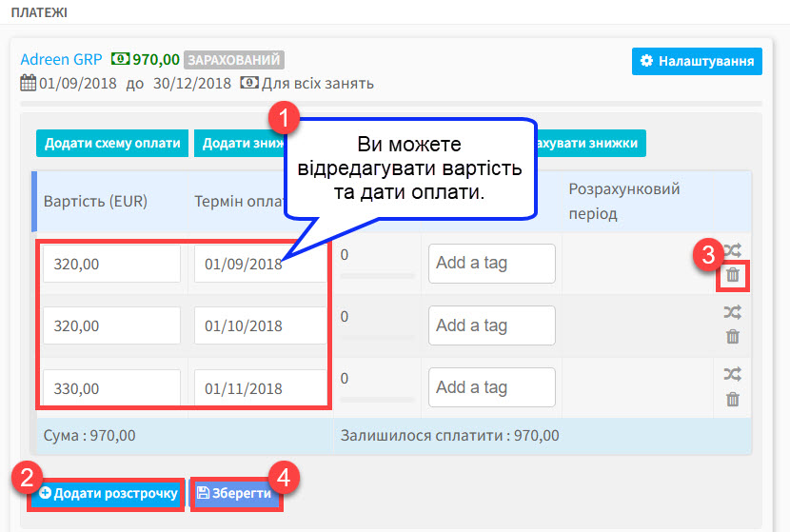Click the trash icon for the 01/09/2018 installment
The height and width of the screenshot is (532, 790).
click(732, 275)
